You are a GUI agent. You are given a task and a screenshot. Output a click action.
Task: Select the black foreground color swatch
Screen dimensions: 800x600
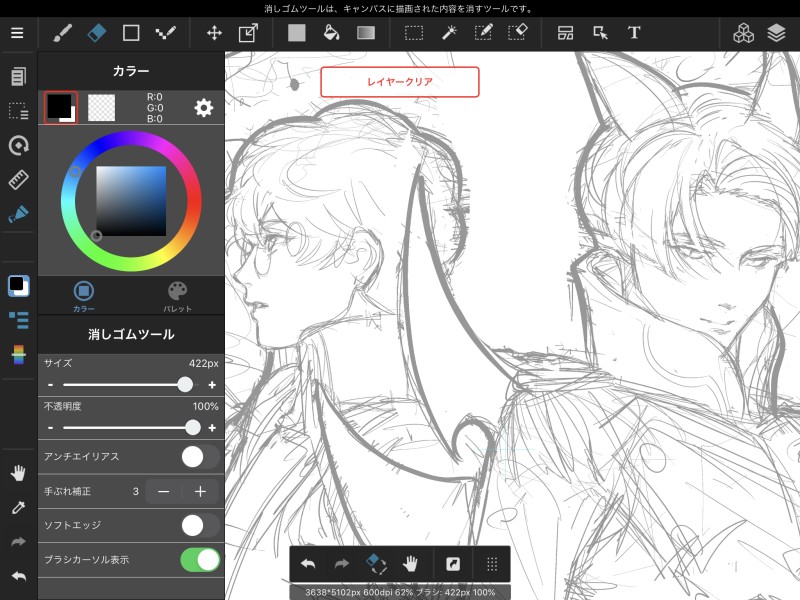(x=61, y=108)
